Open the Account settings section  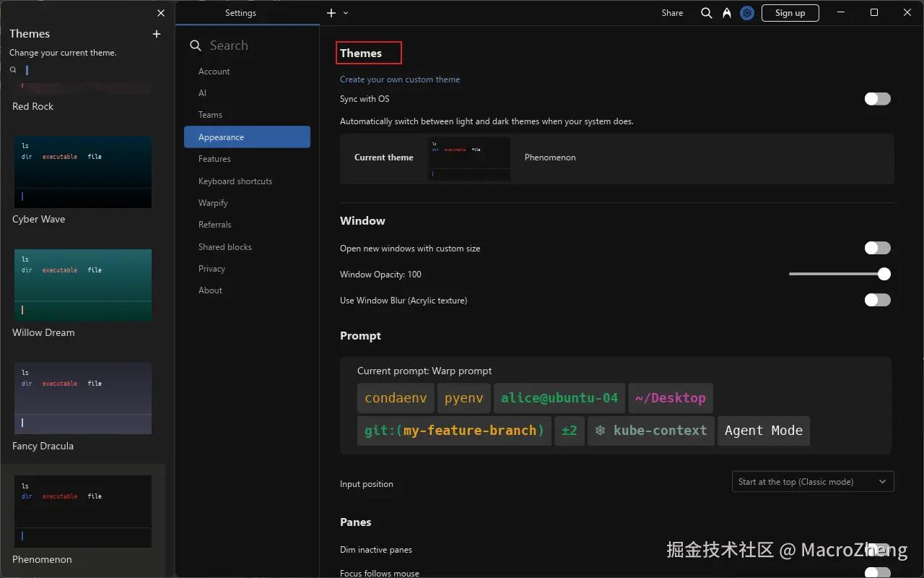pos(214,72)
